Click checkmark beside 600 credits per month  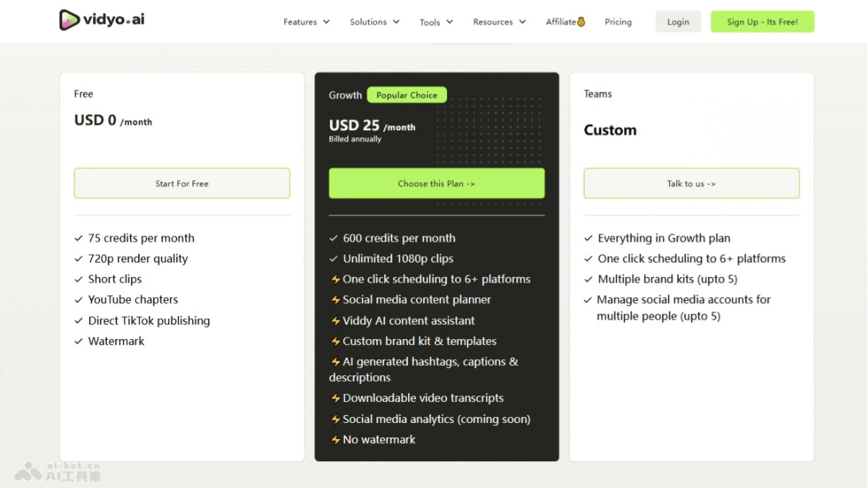tap(333, 239)
